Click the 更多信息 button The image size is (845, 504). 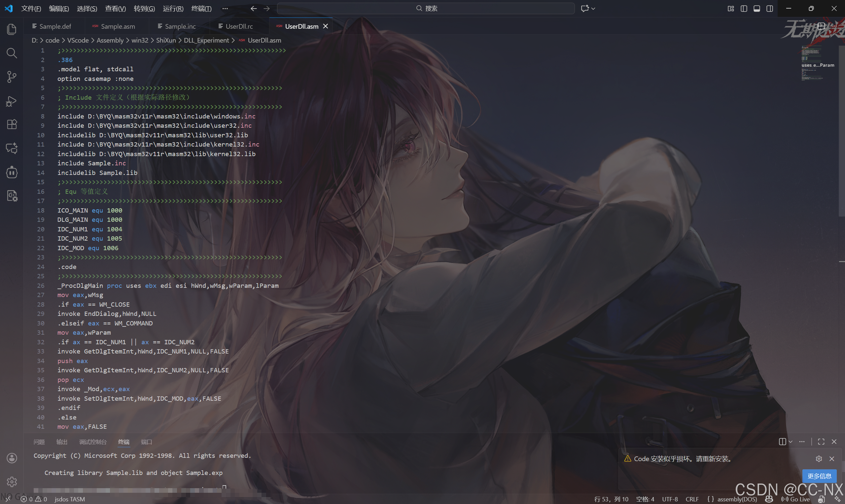[x=819, y=476]
